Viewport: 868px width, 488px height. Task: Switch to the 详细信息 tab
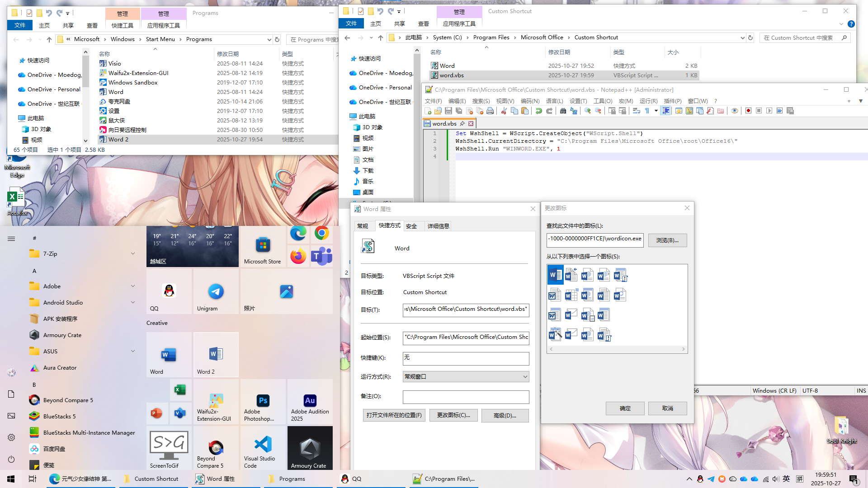(438, 226)
